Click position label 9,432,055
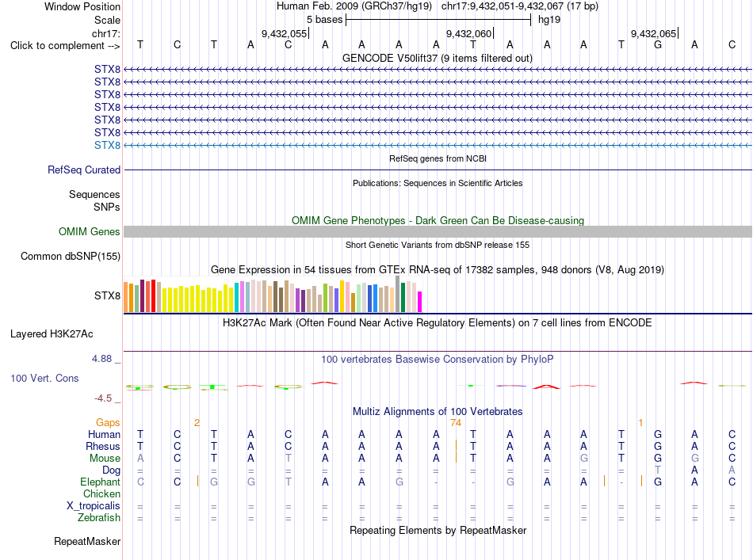Viewport: 753px width, 560px height. (284, 33)
